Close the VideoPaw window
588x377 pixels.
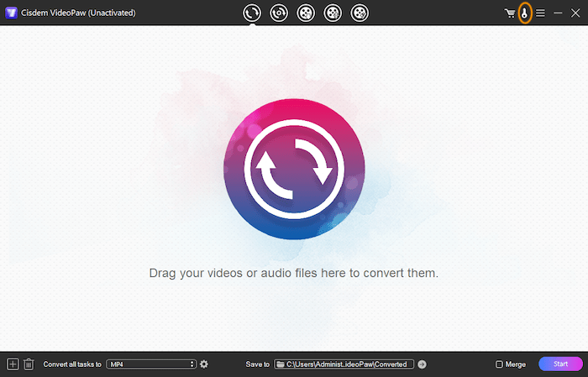[575, 13]
